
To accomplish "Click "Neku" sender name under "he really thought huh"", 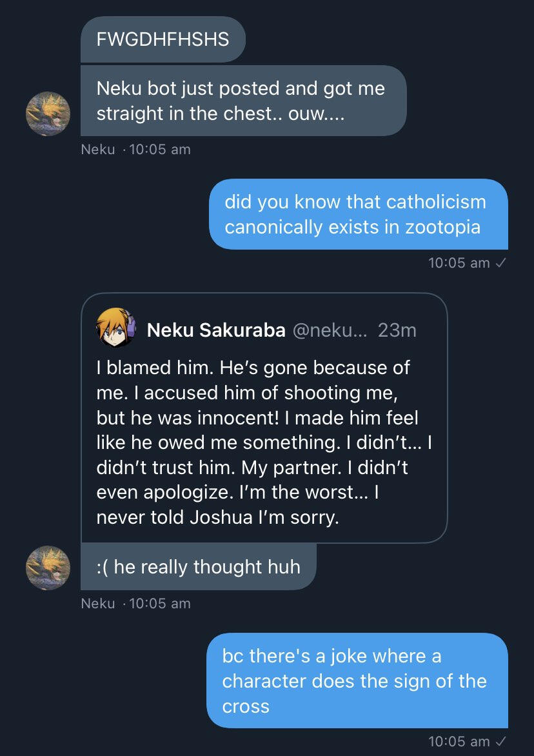I will point(98,604).
